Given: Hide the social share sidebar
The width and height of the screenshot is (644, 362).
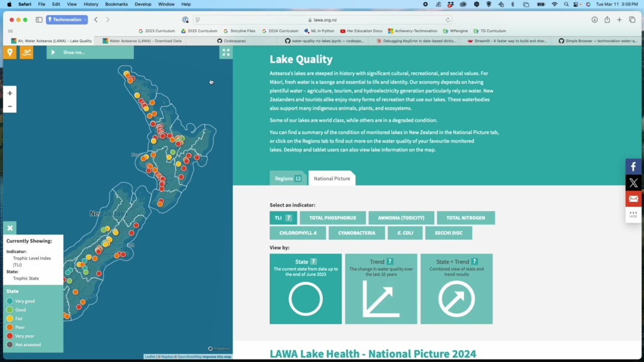Looking at the screenshot, I should pyautogui.click(x=633, y=215).
